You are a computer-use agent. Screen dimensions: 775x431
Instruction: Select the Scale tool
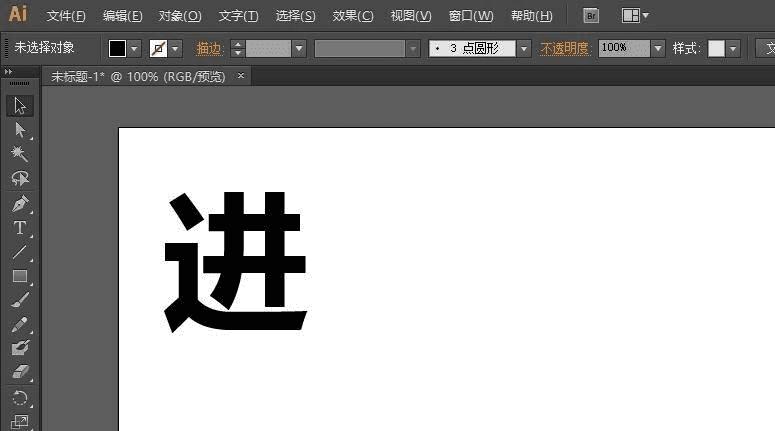[x=20, y=422]
